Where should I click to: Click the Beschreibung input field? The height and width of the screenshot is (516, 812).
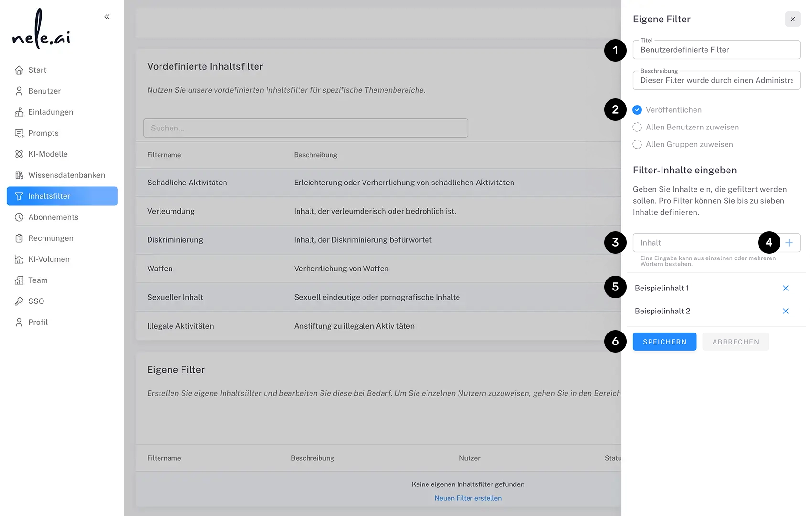point(716,80)
